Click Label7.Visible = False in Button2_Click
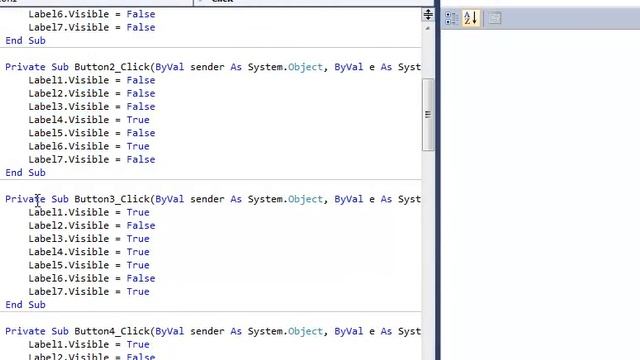The height and width of the screenshot is (360, 640). [92, 160]
